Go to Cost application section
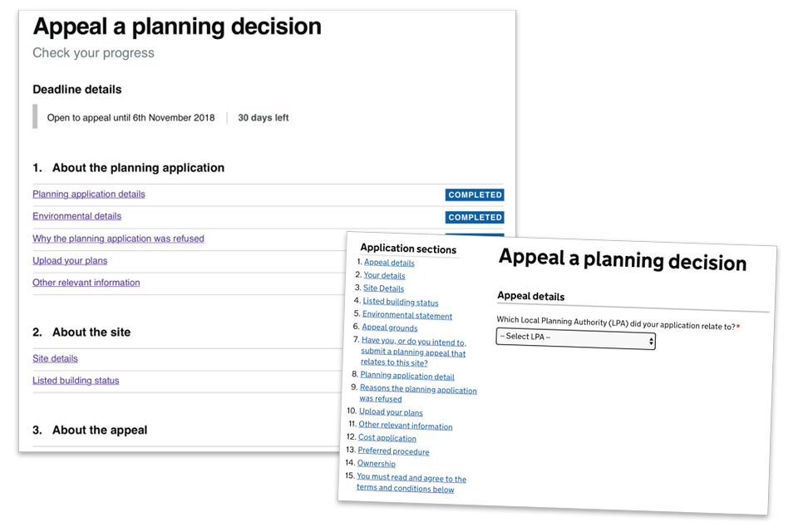 pyautogui.click(x=387, y=438)
